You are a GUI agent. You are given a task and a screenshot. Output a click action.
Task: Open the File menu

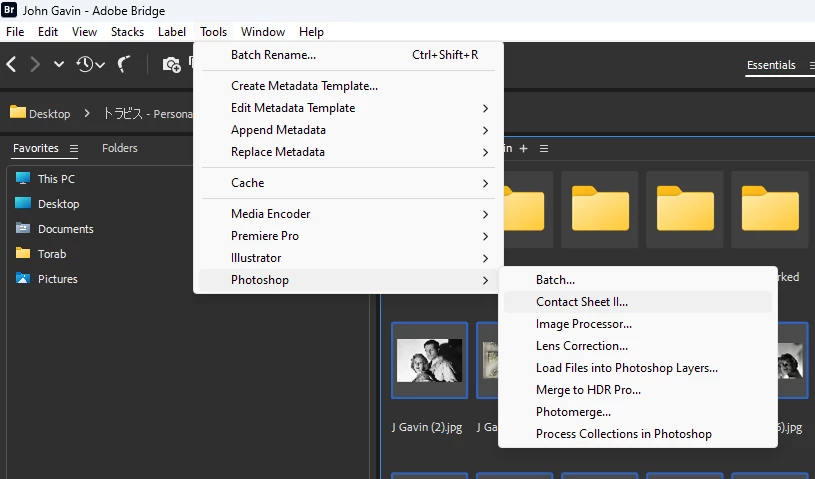(x=15, y=32)
